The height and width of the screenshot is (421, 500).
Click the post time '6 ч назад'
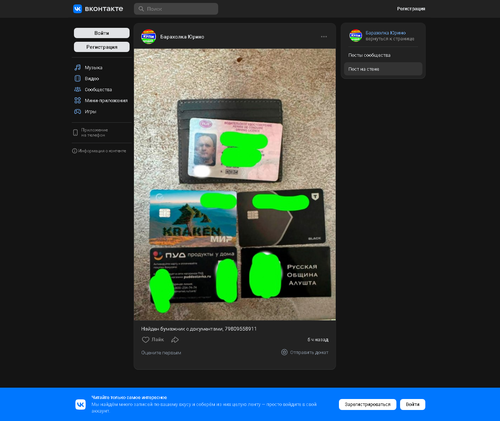pyautogui.click(x=318, y=340)
